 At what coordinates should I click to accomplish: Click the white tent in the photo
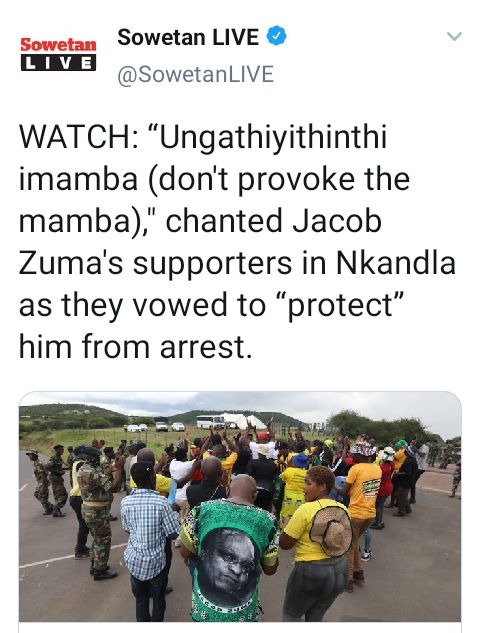click(243, 421)
